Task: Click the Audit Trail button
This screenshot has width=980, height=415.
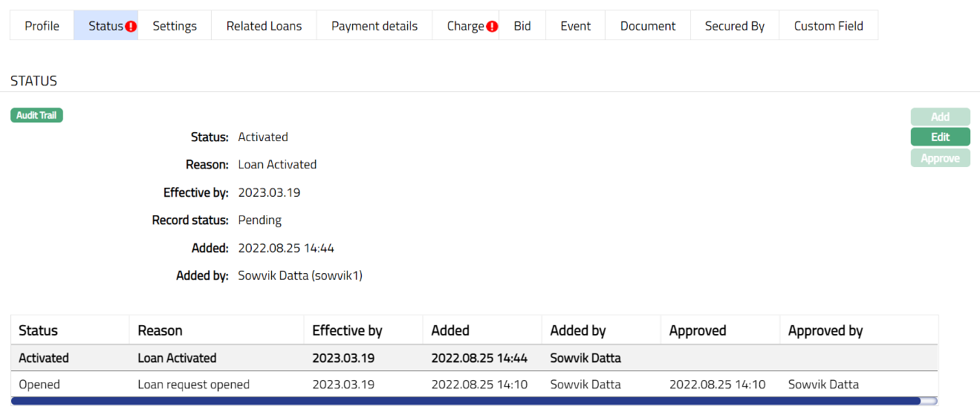Action: [36, 116]
